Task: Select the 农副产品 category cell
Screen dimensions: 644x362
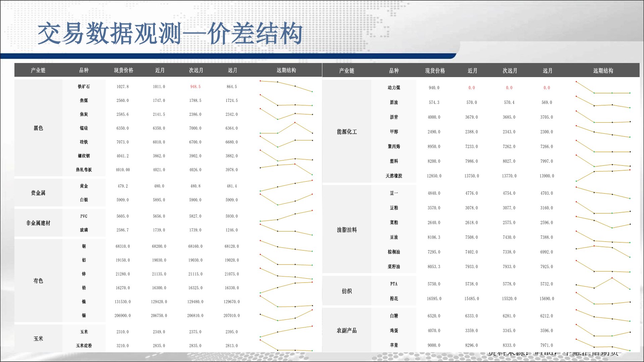Action: (x=346, y=330)
